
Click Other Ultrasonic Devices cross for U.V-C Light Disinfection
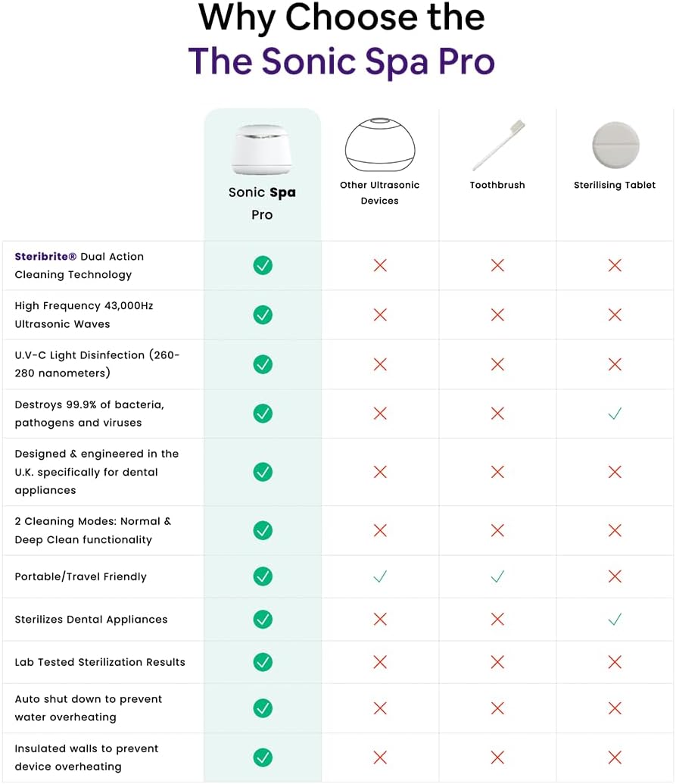coord(380,364)
